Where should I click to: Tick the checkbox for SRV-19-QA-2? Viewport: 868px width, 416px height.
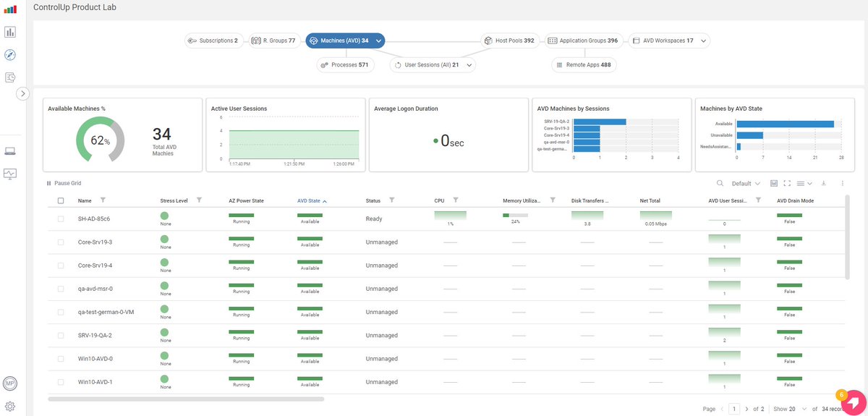(x=61, y=336)
